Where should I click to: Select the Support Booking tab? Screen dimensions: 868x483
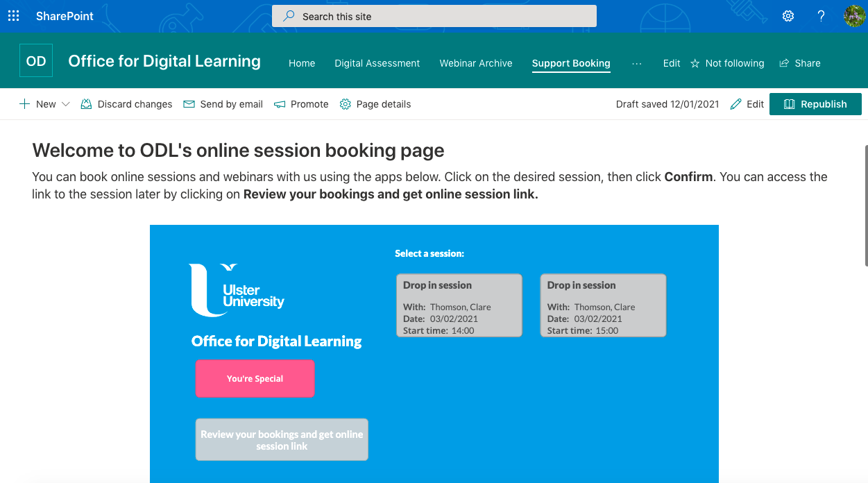click(x=571, y=63)
